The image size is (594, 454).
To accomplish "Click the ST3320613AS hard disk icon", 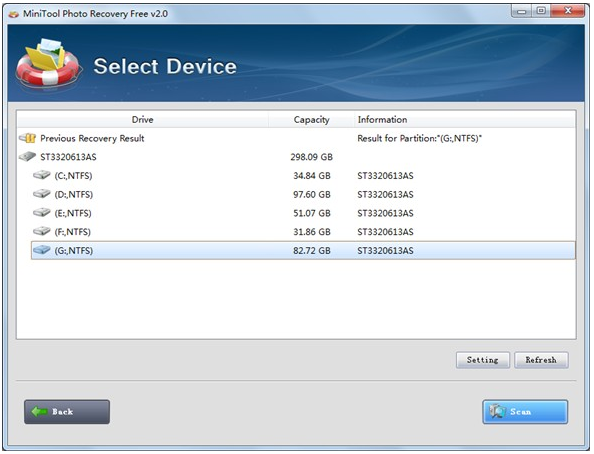I will tap(27, 157).
